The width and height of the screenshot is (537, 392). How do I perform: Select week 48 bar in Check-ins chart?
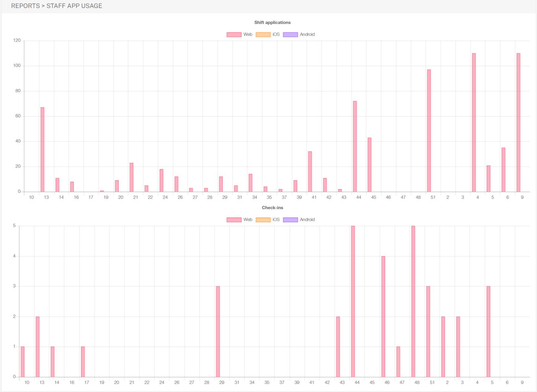click(413, 301)
